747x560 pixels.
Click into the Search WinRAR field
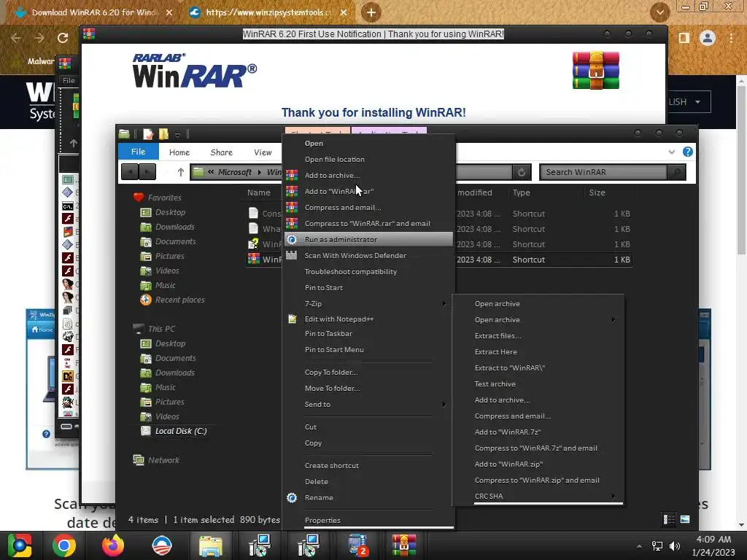[x=603, y=172]
